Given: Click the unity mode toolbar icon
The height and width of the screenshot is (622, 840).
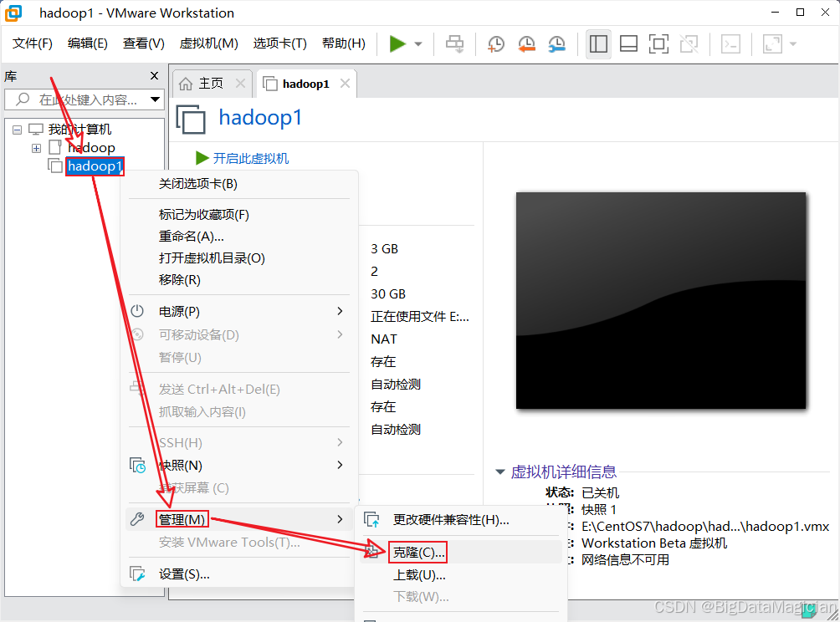Looking at the screenshot, I should [689, 43].
